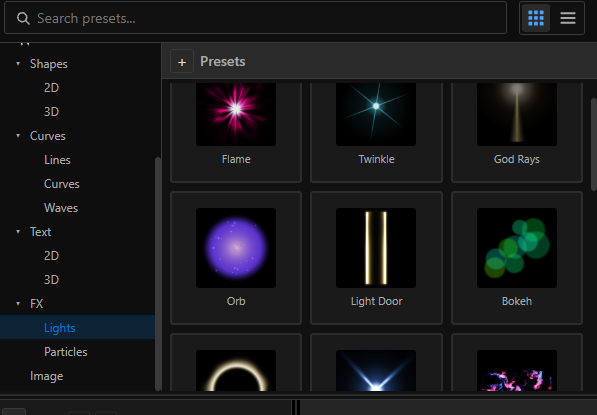
Task: Open the Waves category
Action: (61, 208)
